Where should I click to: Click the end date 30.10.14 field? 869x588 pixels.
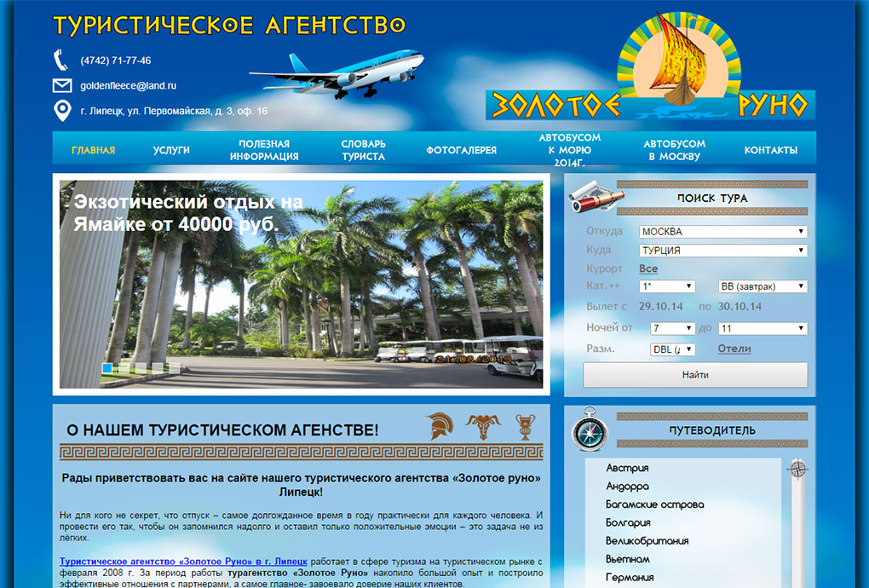point(740,307)
